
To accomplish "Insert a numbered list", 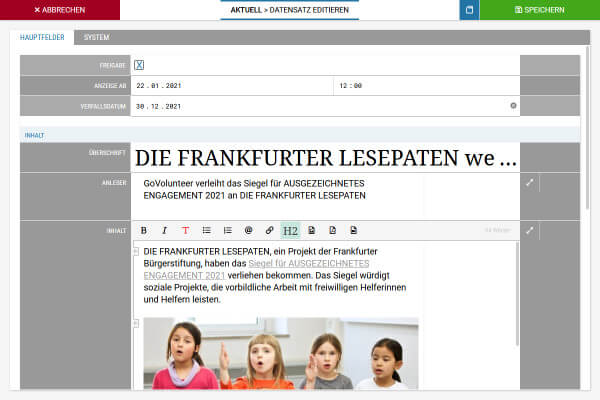I will click(x=228, y=230).
